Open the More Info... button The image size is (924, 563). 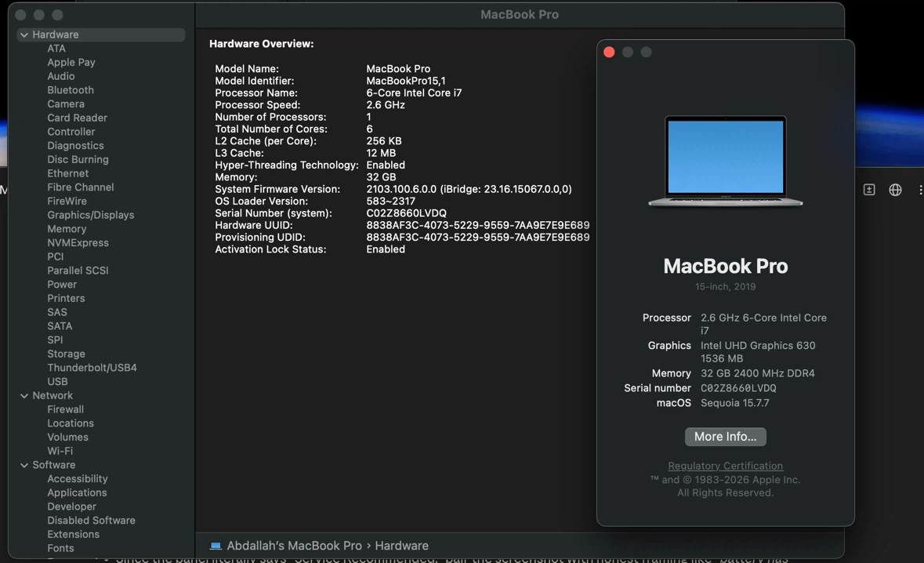tap(726, 437)
